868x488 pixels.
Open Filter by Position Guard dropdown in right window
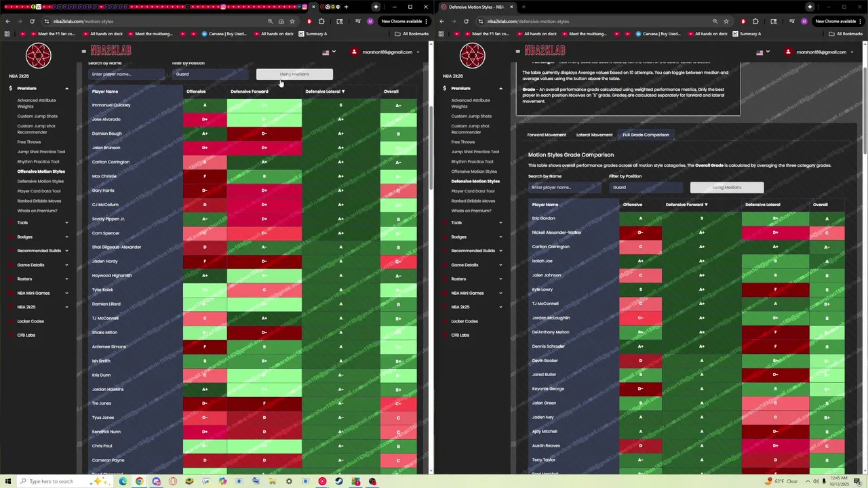click(646, 188)
